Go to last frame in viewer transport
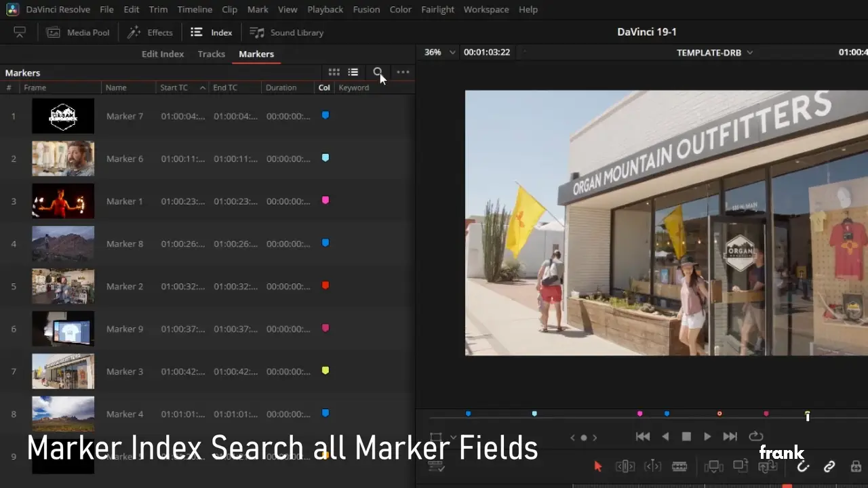The image size is (868, 488). (730, 437)
